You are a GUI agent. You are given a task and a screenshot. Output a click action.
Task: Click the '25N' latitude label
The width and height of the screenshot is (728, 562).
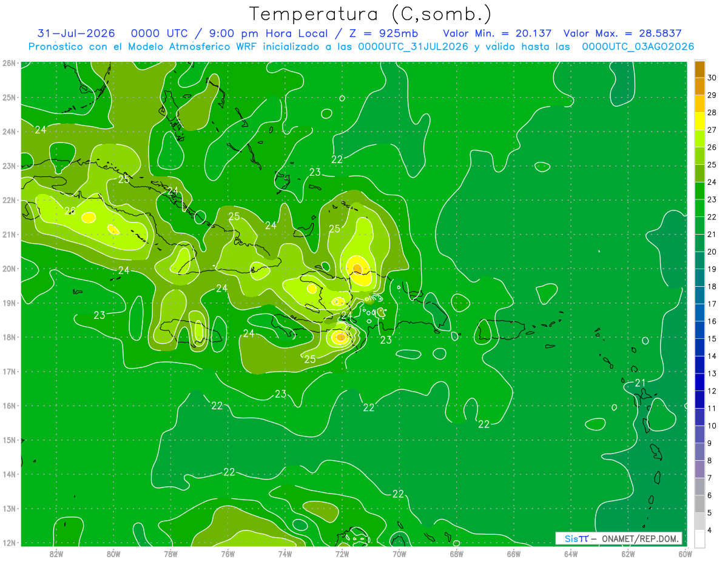coord(8,97)
